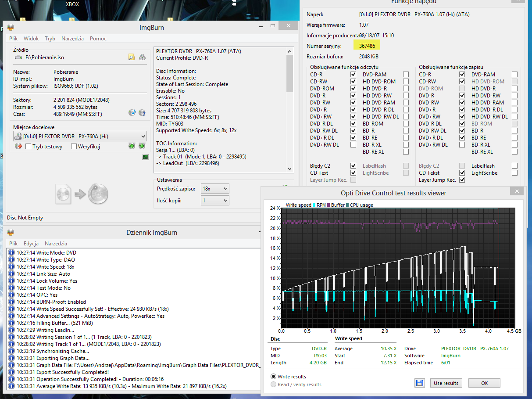Click info icon of 'OPC: Yes' log row
Image resolution: width=532 pixels, height=399 pixels.
click(12, 295)
